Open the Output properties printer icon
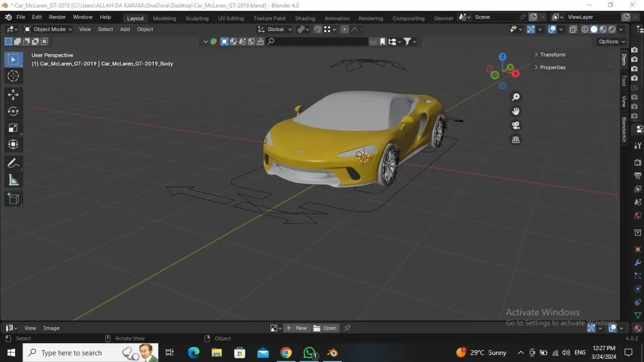The image size is (644, 362). coord(638,176)
